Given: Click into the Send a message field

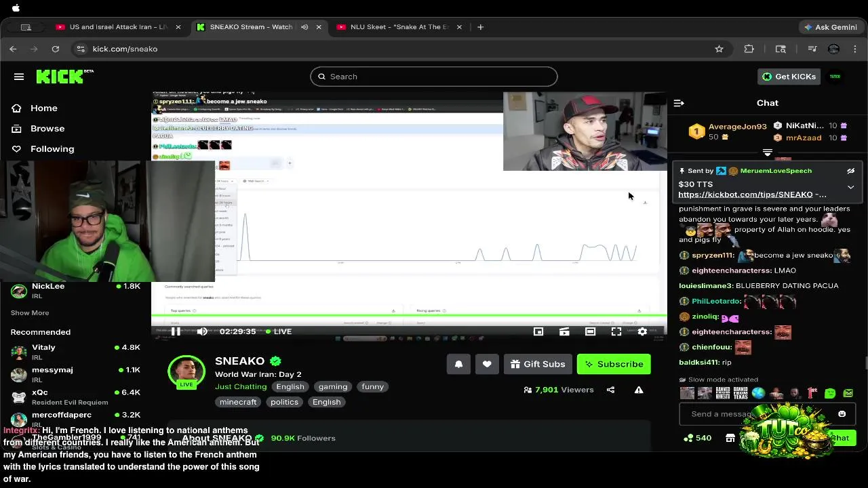Looking at the screenshot, I should [x=766, y=414].
